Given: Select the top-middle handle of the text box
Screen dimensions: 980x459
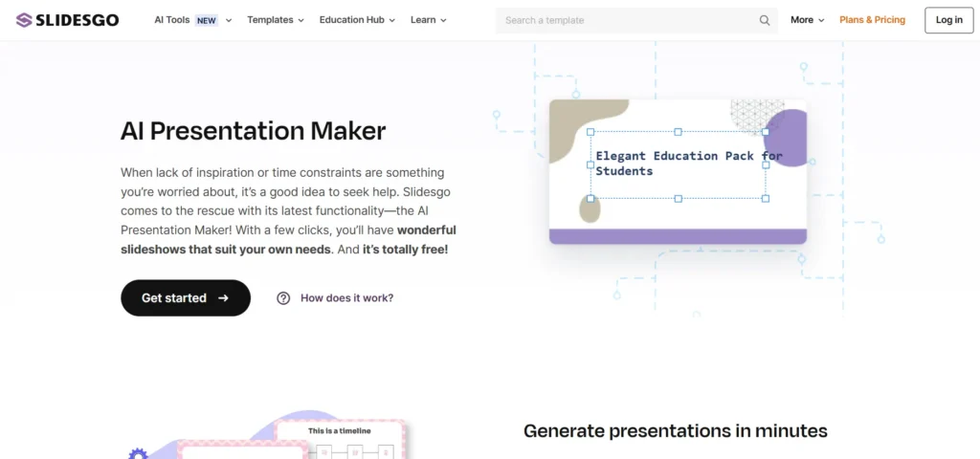Looking at the screenshot, I should (x=679, y=132).
